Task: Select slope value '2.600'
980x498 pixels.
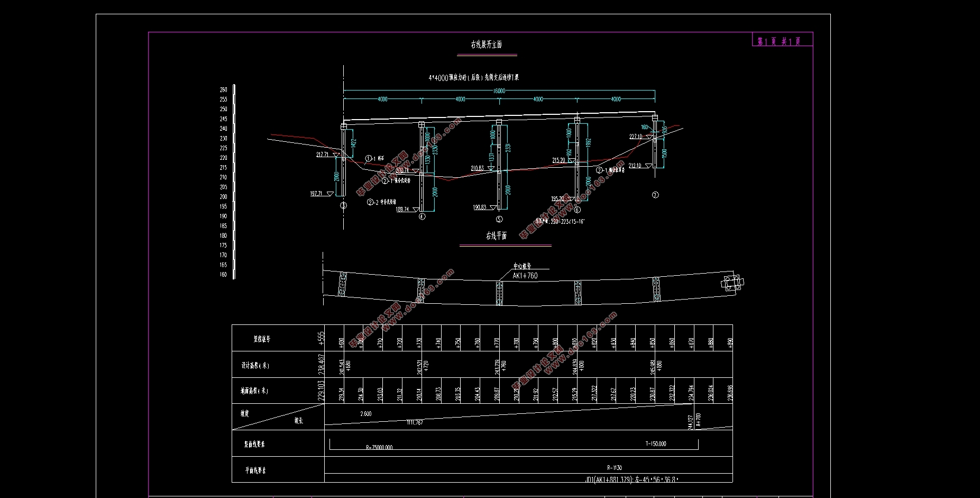Action: tap(365, 414)
